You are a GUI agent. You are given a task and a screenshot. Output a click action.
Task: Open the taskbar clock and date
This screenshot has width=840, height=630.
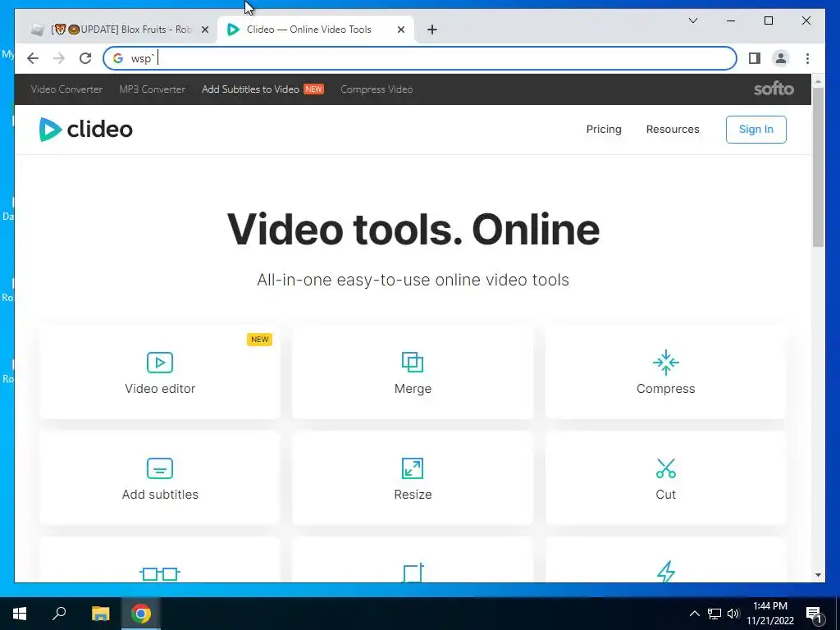[x=769, y=614]
